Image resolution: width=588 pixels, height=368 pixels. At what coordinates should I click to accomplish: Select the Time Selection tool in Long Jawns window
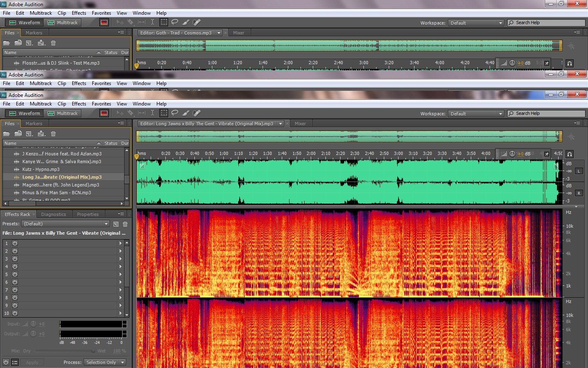152,113
